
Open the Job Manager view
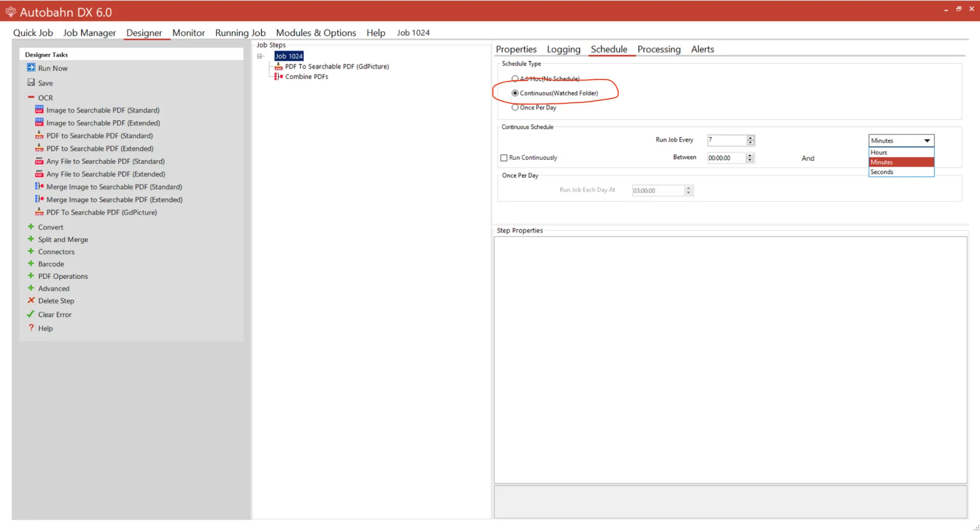(89, 32)
